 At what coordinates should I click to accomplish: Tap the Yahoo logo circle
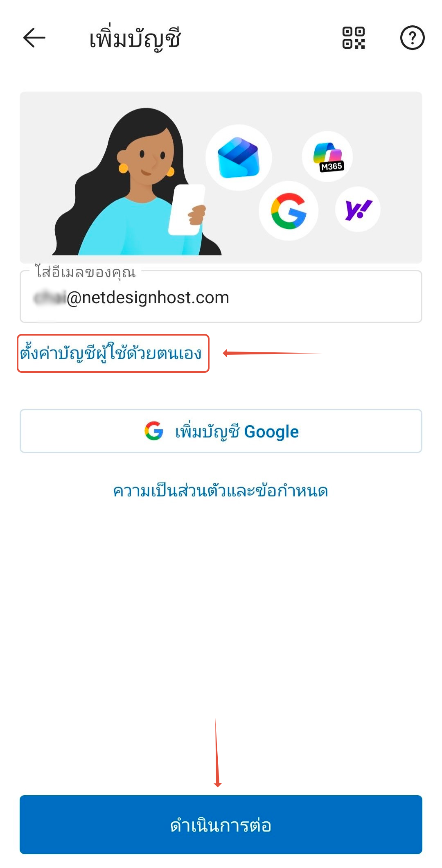point(358,209)
